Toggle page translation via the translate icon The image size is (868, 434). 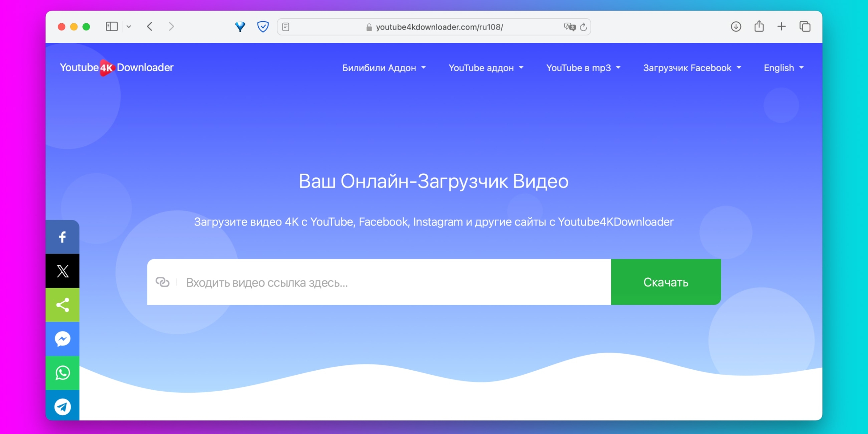(570, 27)
